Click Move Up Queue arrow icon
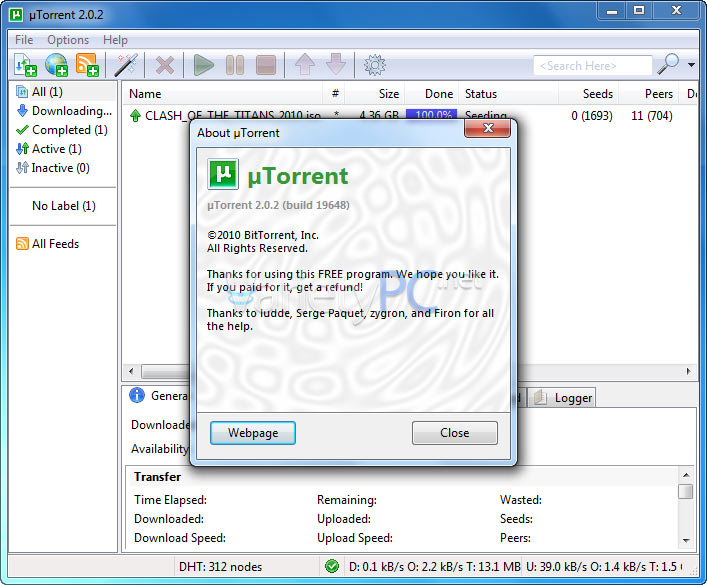The image size is (707, 585). [305, 65]
